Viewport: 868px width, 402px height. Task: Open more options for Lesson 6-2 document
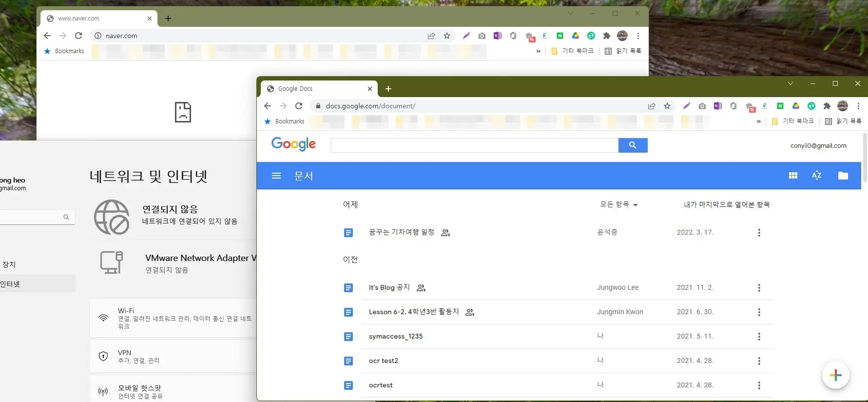pyautogui.click(x=759, y=312)
